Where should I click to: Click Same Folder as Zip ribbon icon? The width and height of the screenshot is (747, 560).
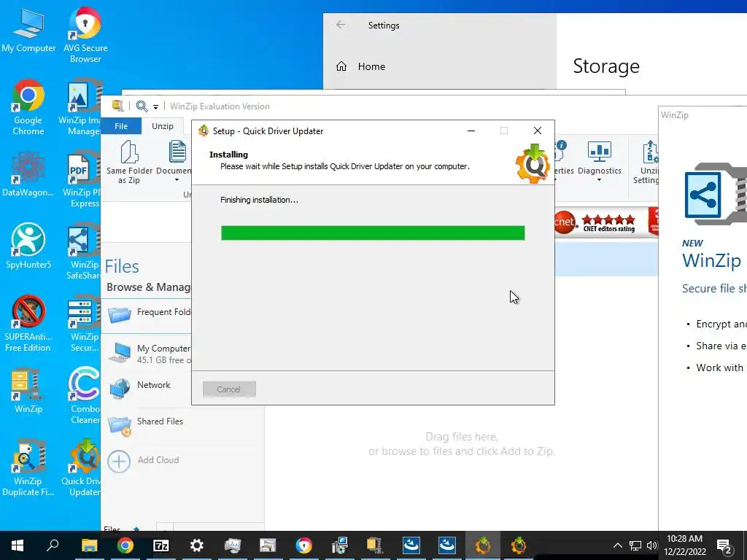(129, 162)
